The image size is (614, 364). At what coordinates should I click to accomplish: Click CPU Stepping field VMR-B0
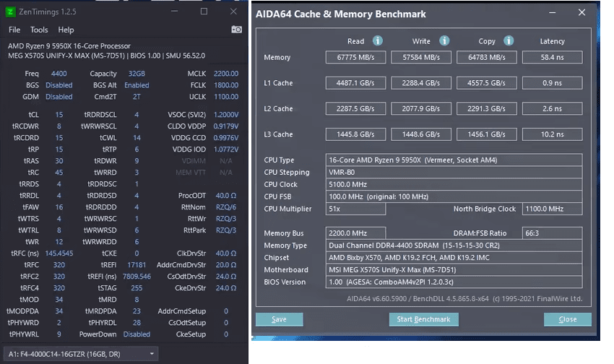point(454,172)
